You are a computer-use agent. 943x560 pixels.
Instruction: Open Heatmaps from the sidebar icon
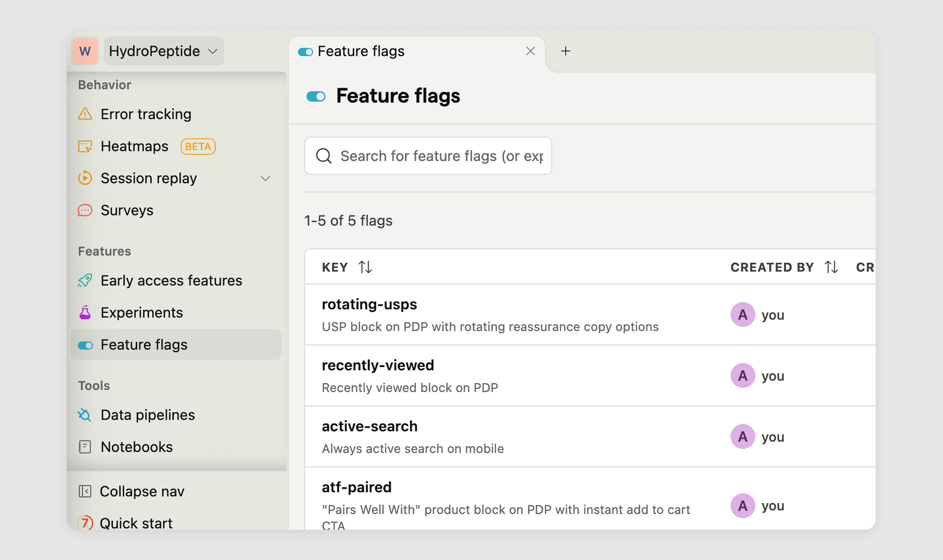pos(85,146)
